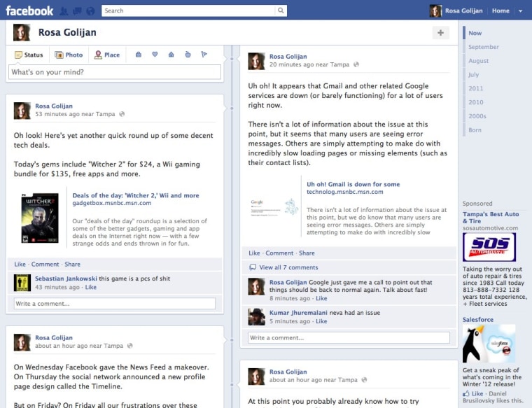This screenshot has width=532, height=408.
Task: Write a comment under tech deals post
Action: pyautogui.click(x=115, y=304)
